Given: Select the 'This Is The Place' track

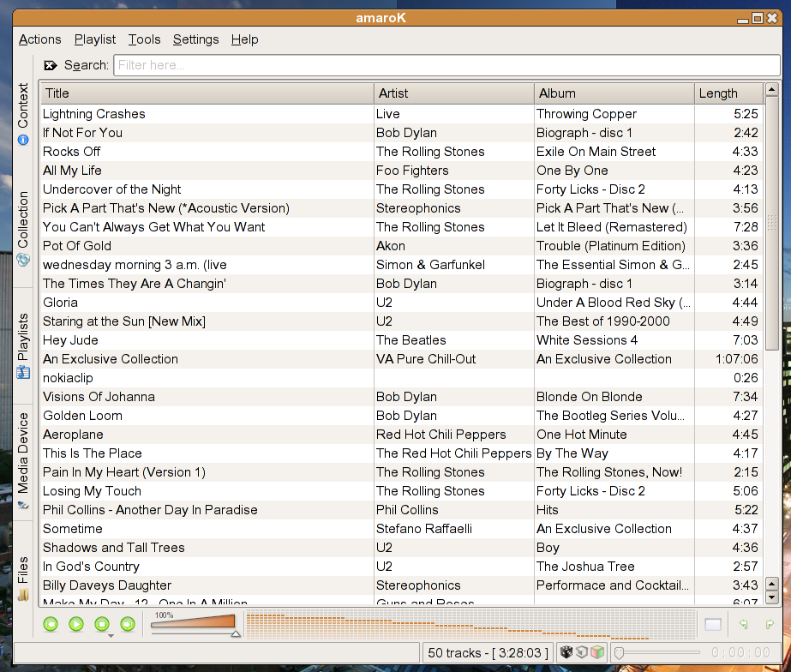Looking at the screenshot, I should click(x=402, y=453).
